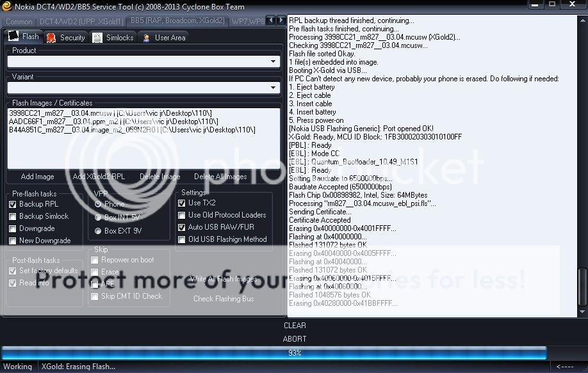Switch to the Common tab
Image resolution: width=588 pixels, height=373 pixels.
point(19,22)
